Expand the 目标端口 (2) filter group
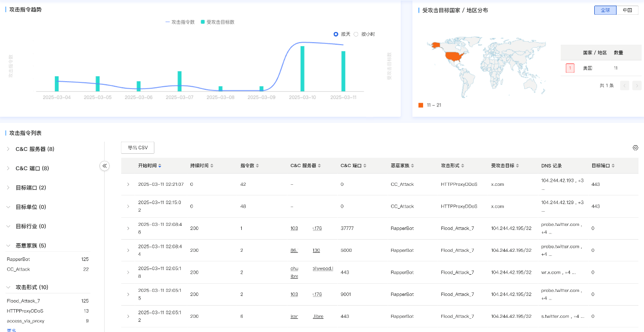This screenshot has height=332, width=644. [8, 188]
